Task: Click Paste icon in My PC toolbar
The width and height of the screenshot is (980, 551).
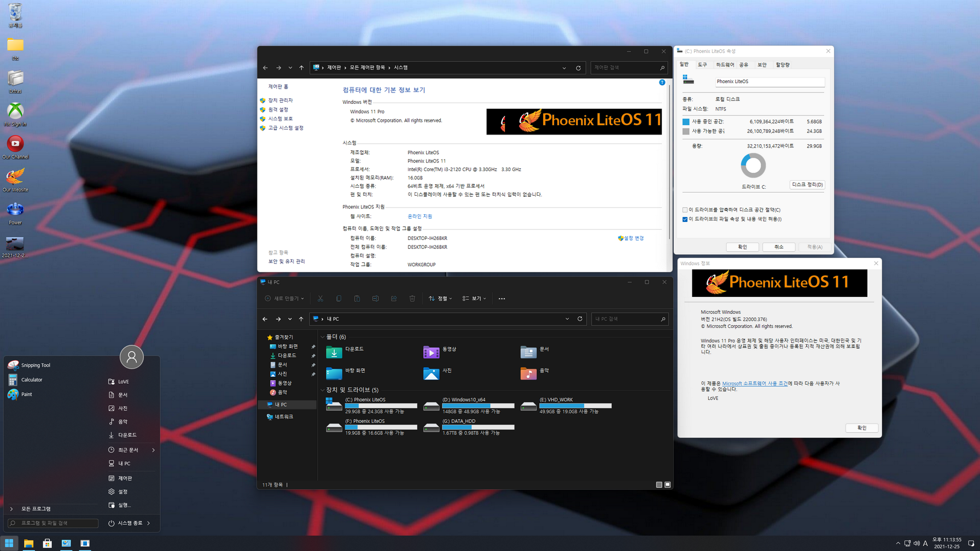Action: (x=357, y=298)
